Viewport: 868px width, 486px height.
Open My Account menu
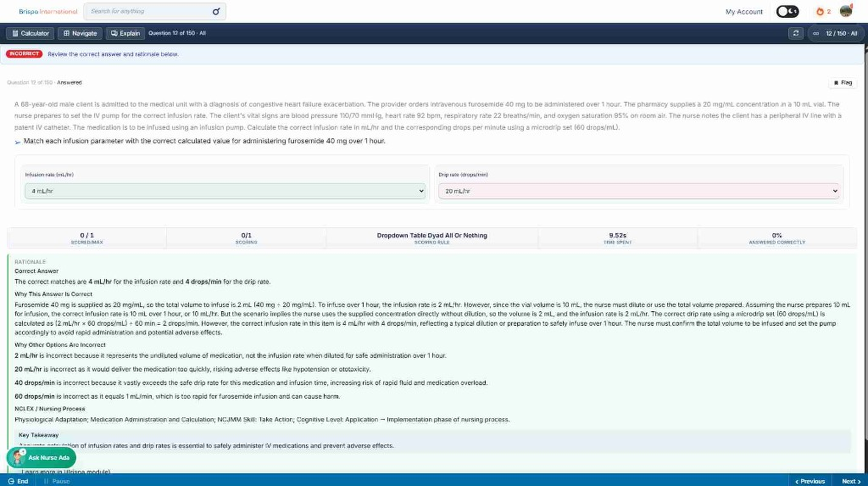point(744,11)
